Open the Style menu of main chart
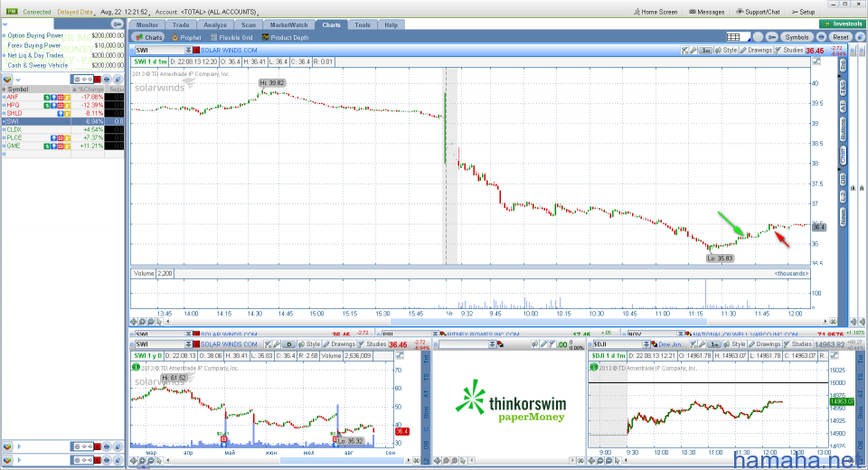 pos(726,50)
